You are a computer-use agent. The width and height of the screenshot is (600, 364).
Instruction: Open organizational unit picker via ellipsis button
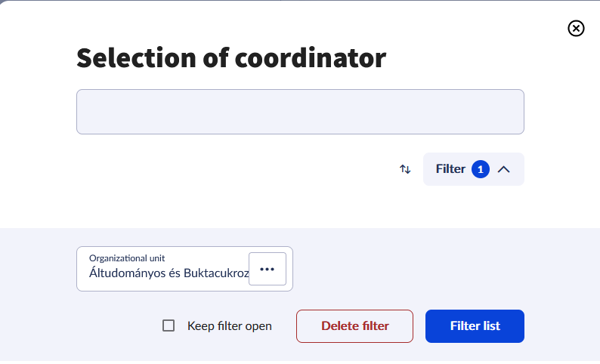click(x=268, y=269)
